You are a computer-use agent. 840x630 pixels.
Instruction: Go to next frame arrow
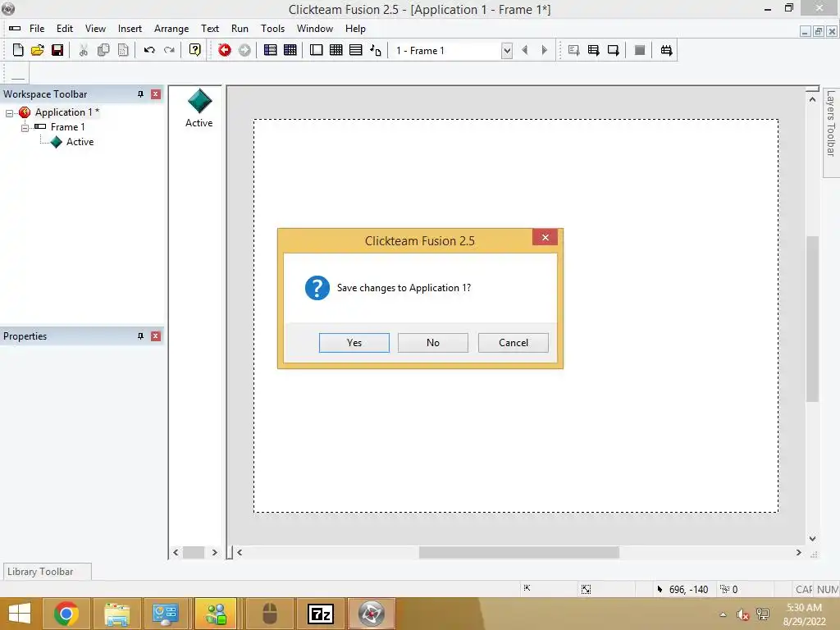point(545,50)
